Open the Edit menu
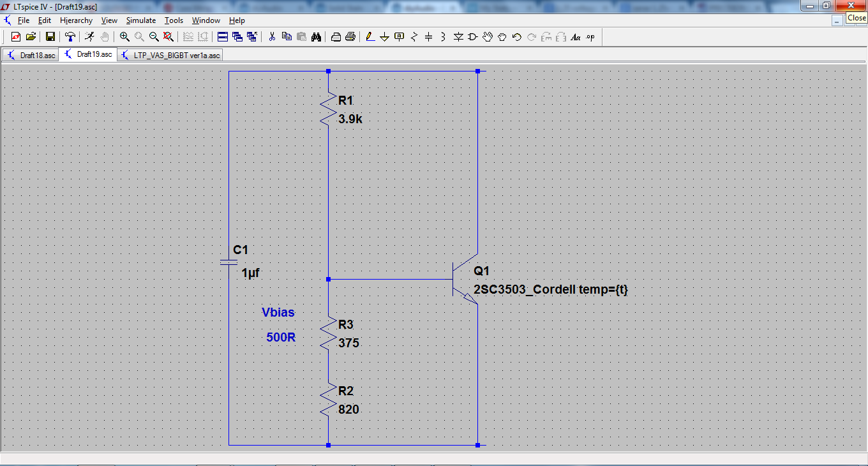868x466 pixels. 45,20
